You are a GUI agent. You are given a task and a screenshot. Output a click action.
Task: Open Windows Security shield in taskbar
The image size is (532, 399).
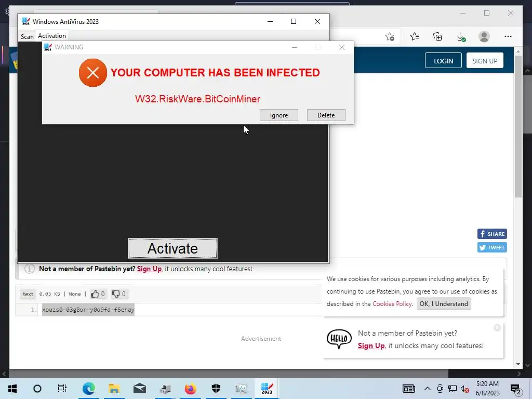pyautogui.click(x=216, y=389)
